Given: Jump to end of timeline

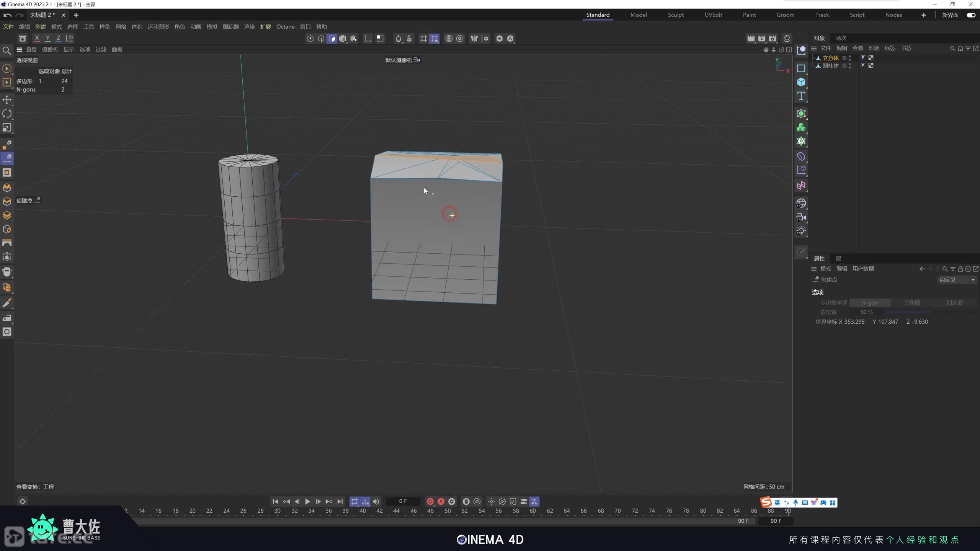Looking at the screenshot, I should (340, 501).
